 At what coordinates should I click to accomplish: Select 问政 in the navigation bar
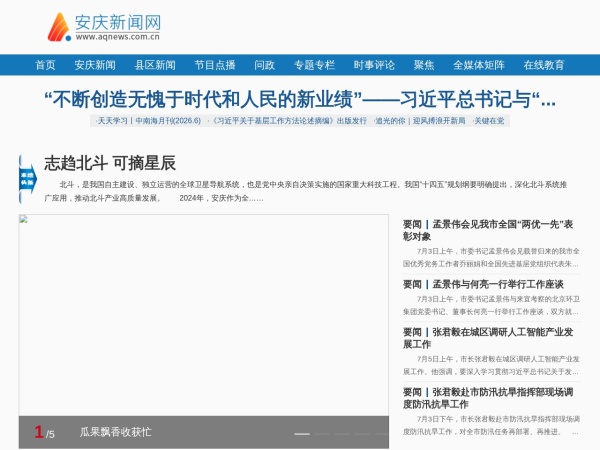(x=264, y=65)
